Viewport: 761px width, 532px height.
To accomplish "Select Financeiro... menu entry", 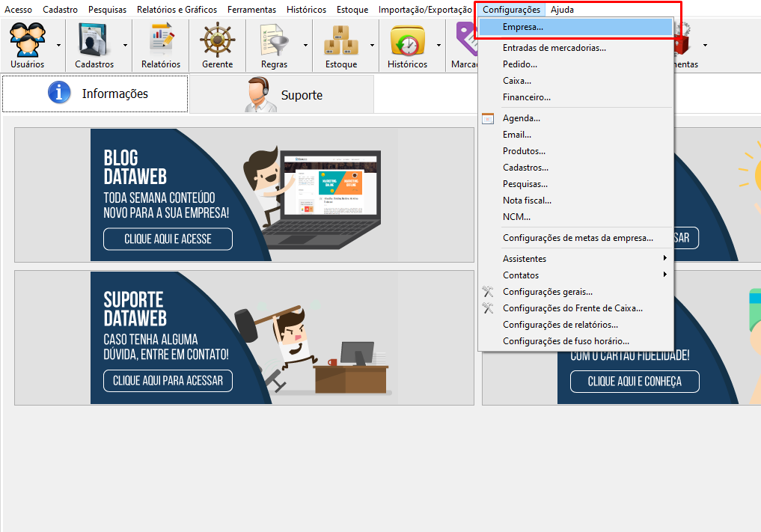I will coord(575,97).
